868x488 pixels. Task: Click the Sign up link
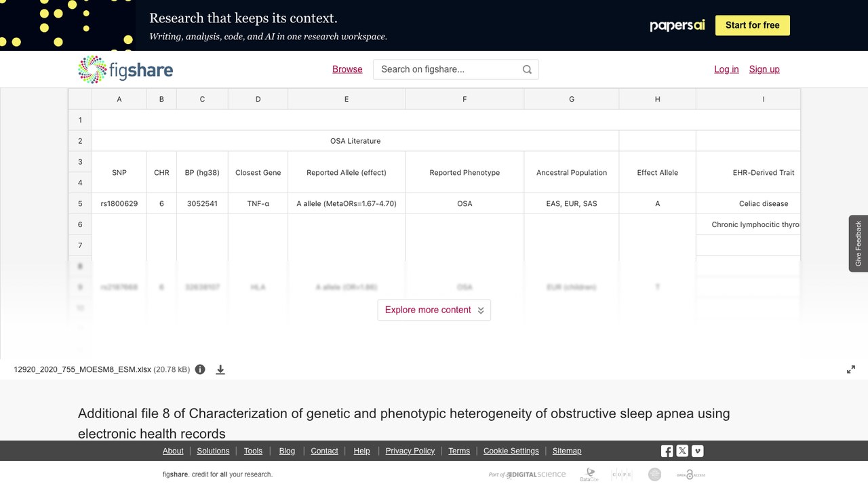coord(764,69)
